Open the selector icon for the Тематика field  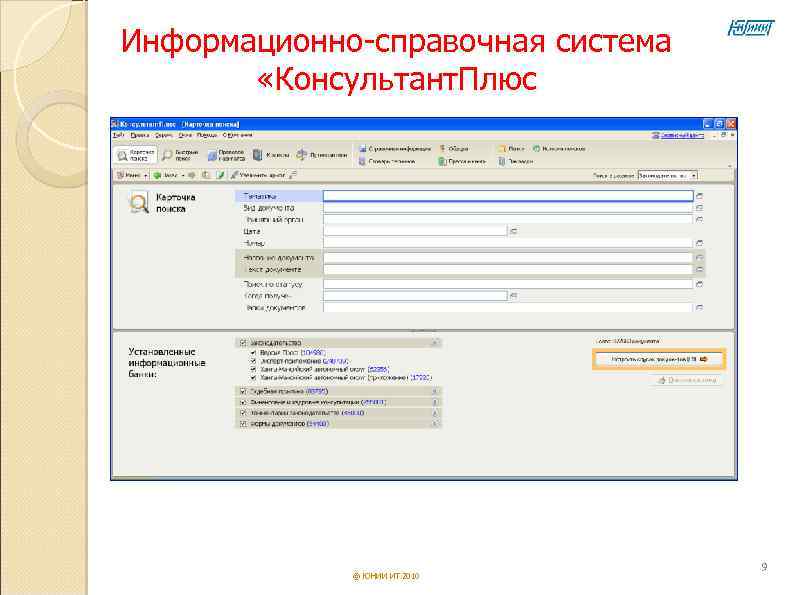[700, 196]
